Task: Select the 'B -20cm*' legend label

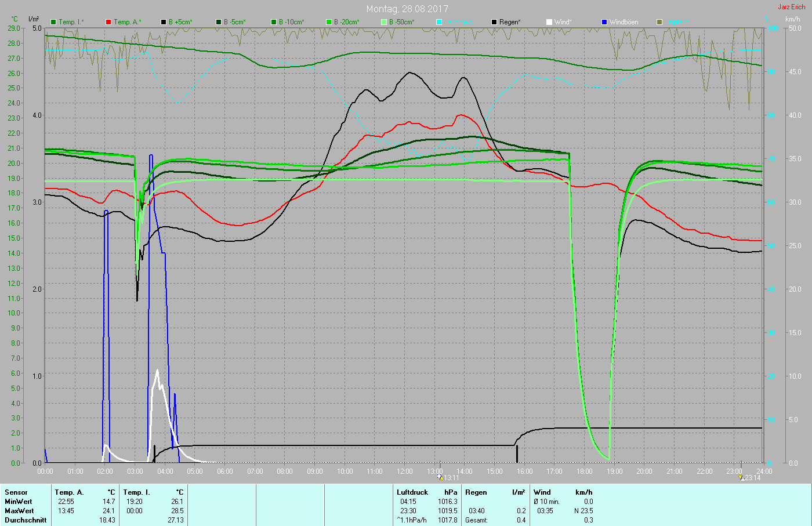Action: click(347, 22)
